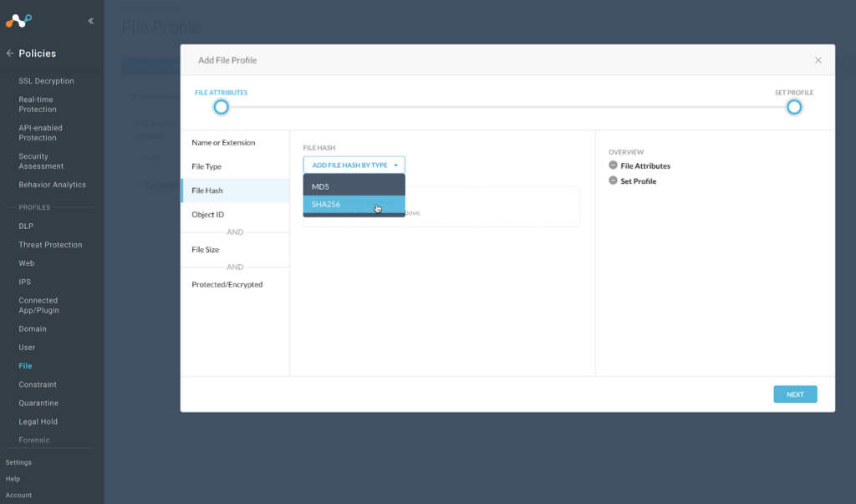
Task: Open the DLP profile section
Action: tap(26, 226)
